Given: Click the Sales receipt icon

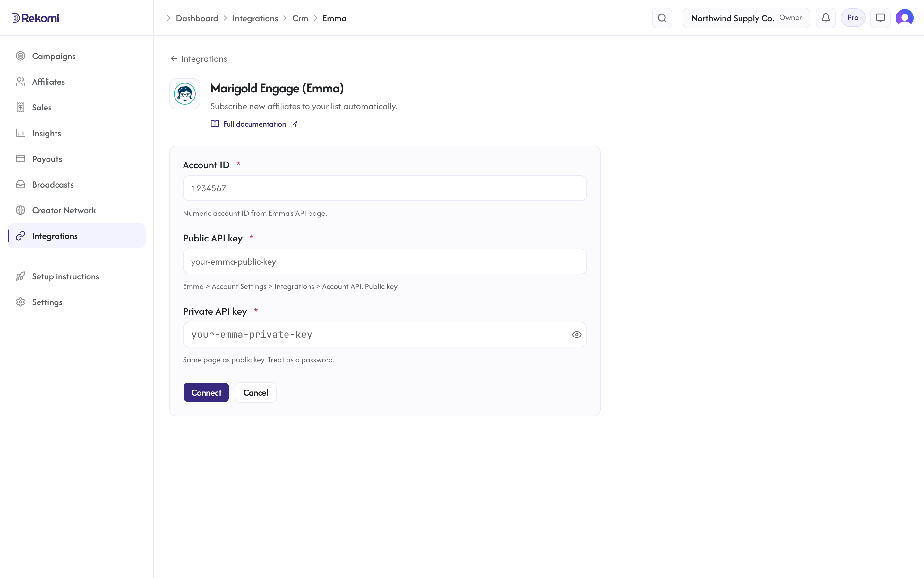Looking at the screenshot, I should [21, 108].
